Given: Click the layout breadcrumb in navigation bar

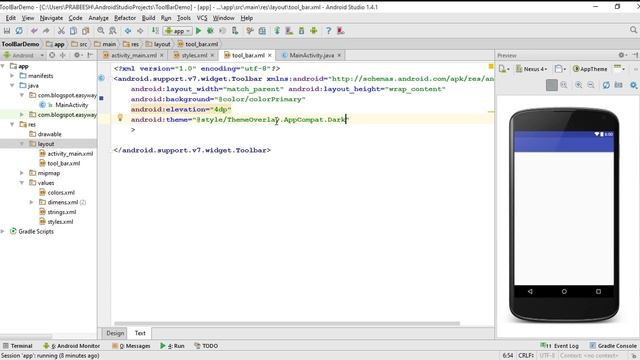Looking at the screenshot, I should [158, 44].
